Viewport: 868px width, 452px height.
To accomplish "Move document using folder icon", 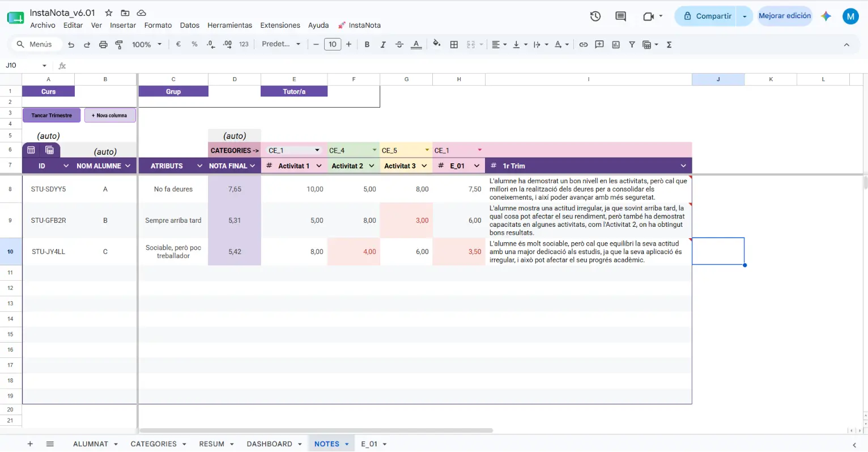I will pyautogui.click(x=125, y=12).
